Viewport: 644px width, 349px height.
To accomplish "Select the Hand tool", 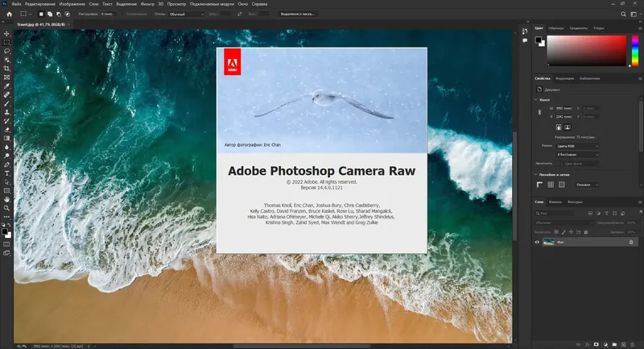I will click(x=6, y=198).
